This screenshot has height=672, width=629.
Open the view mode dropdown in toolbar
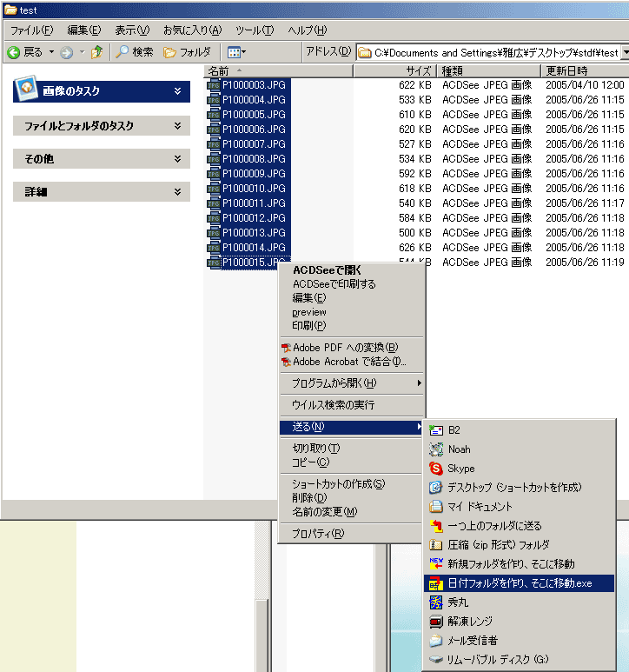click(x=236, y=52)
